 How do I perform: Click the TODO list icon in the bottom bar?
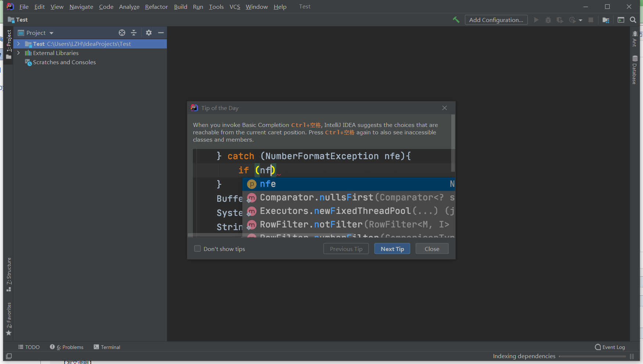point(21,347)
